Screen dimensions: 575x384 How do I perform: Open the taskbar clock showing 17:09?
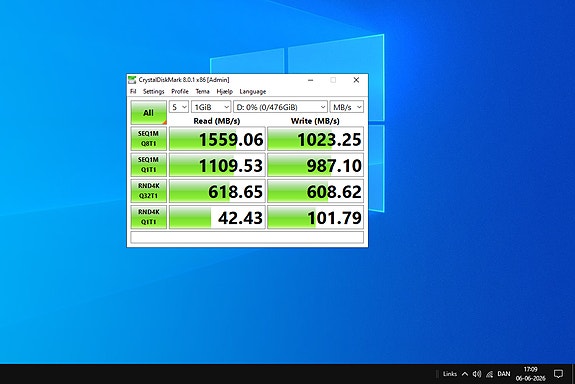click(x=531, y=374)
